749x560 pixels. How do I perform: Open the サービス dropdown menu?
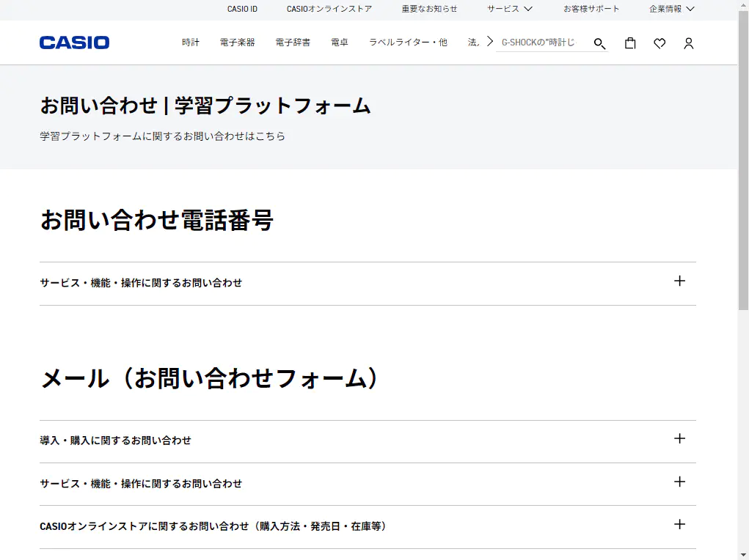508,10
